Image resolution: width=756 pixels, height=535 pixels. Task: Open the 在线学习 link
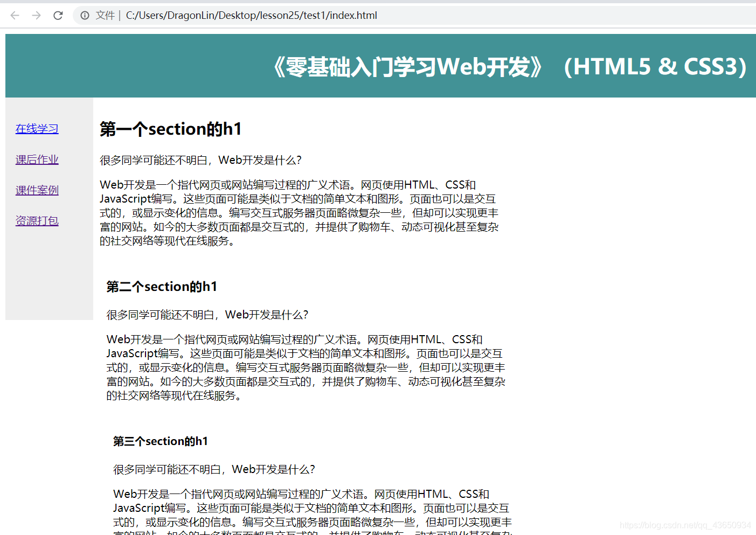click(37, 129)
